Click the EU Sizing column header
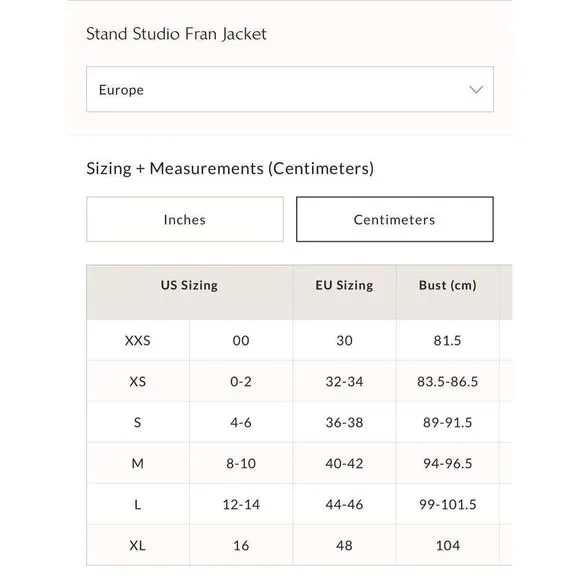The height and width of the screenshot is (580, 580). 344,285
